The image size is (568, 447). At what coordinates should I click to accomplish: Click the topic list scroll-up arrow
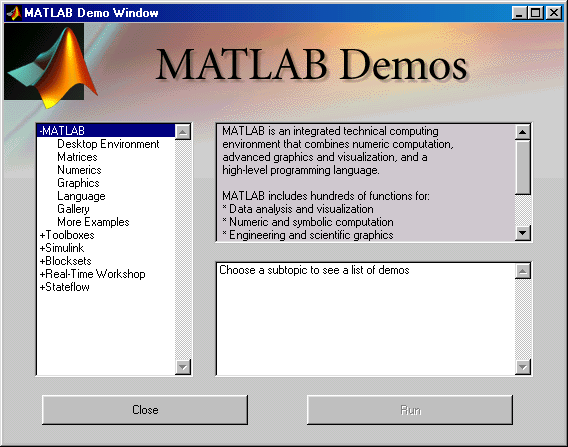(183, 132)
